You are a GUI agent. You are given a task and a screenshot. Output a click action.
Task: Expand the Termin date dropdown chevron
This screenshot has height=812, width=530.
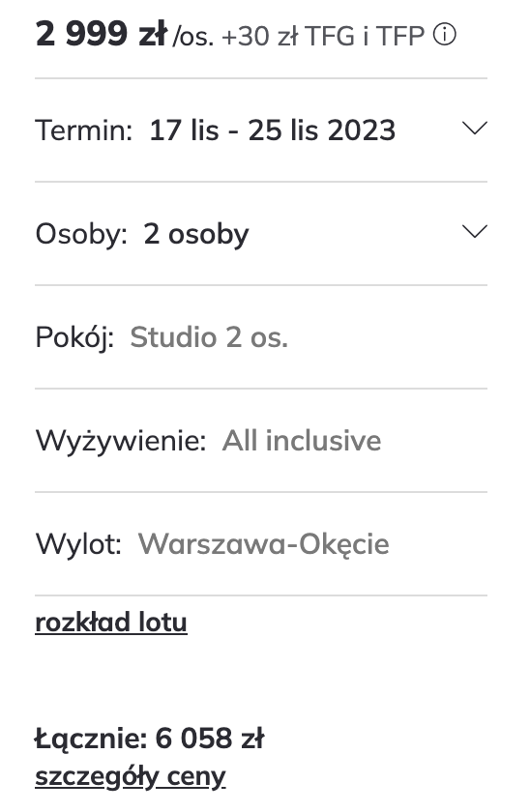(x=475, y=128)
